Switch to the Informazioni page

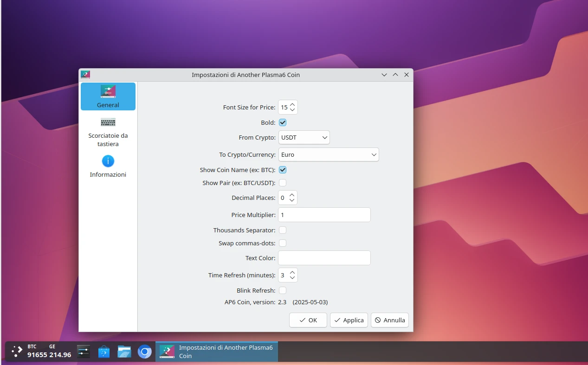pyautogui.click(x=108, y=175)
